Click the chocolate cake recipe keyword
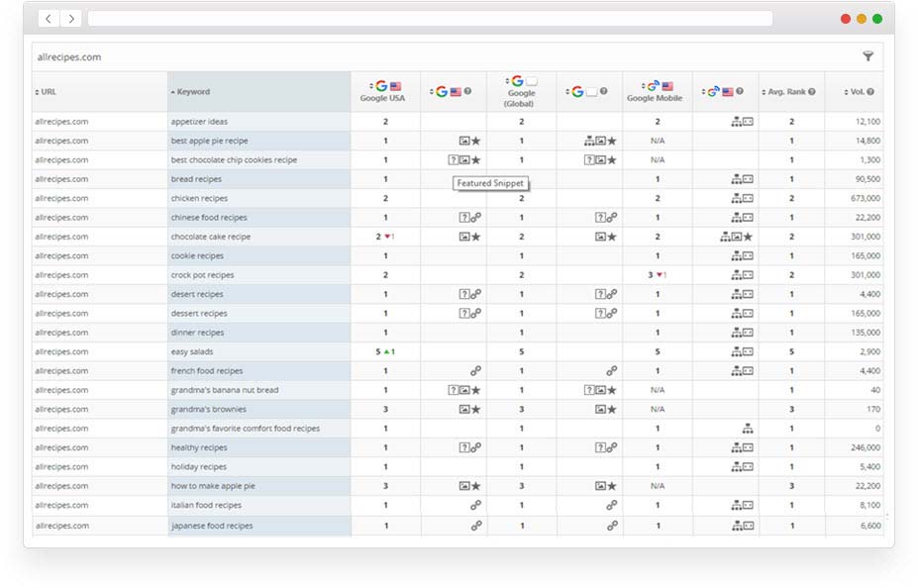Viewport: 918px width, 588px height. [211, 237]
